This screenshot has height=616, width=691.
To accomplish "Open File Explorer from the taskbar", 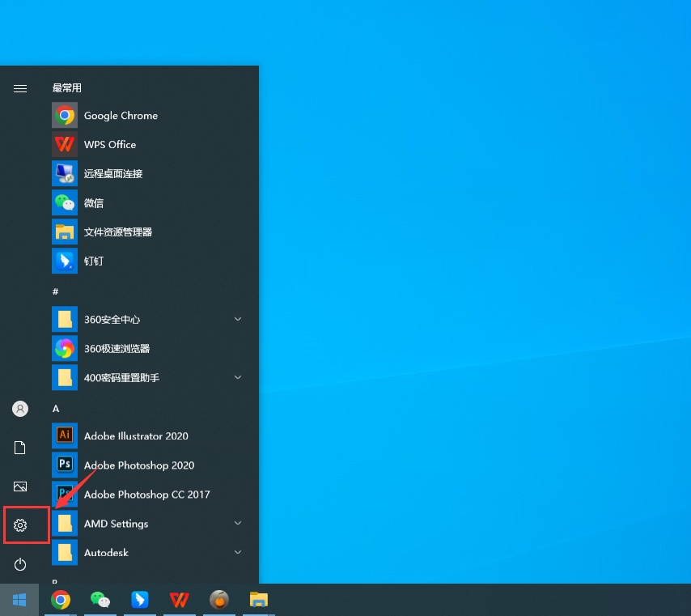I will (x=258, y=600).
